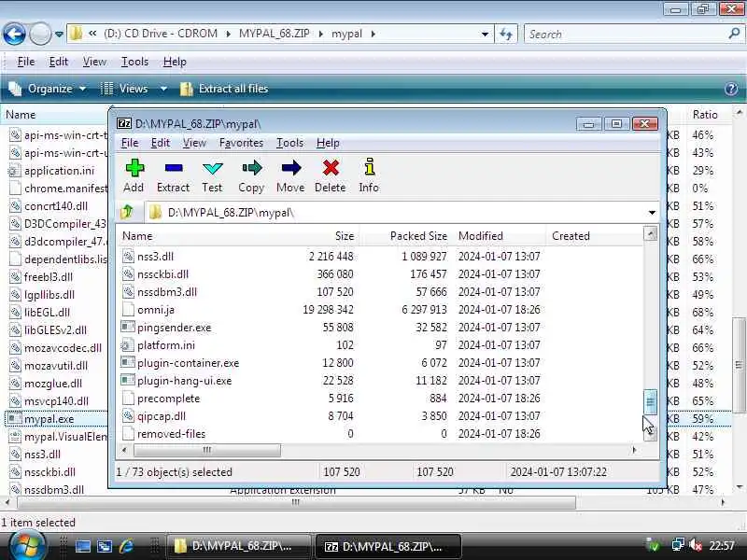Image resolution: width=747 pixels, height=560 pixels.
Task: Click 7-Zip taskbar button
Action: tap(389, 546)
